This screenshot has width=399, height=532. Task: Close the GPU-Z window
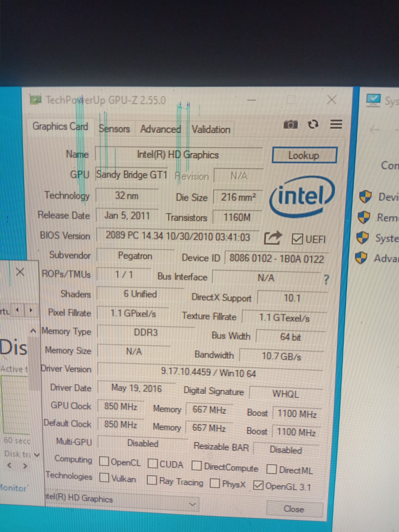[x=332, y=100]
